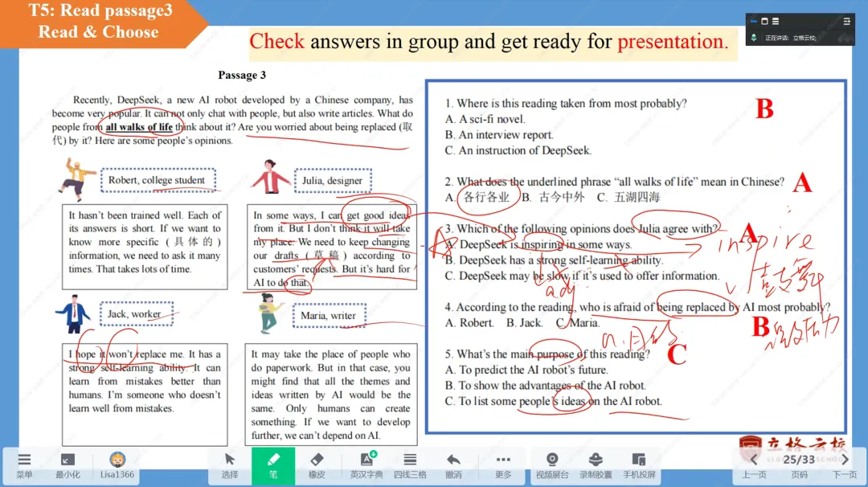Click option "A. Robert." in question 4

(x=469, y=322)
